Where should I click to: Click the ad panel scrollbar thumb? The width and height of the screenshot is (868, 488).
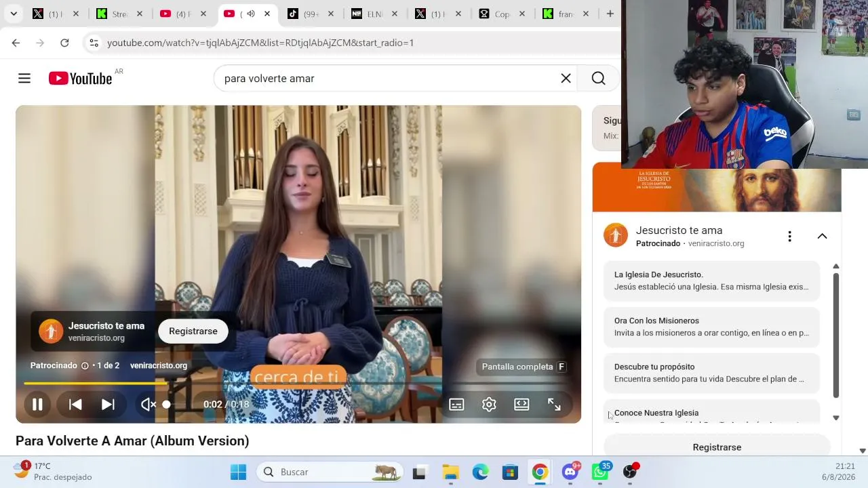[835, 335]
